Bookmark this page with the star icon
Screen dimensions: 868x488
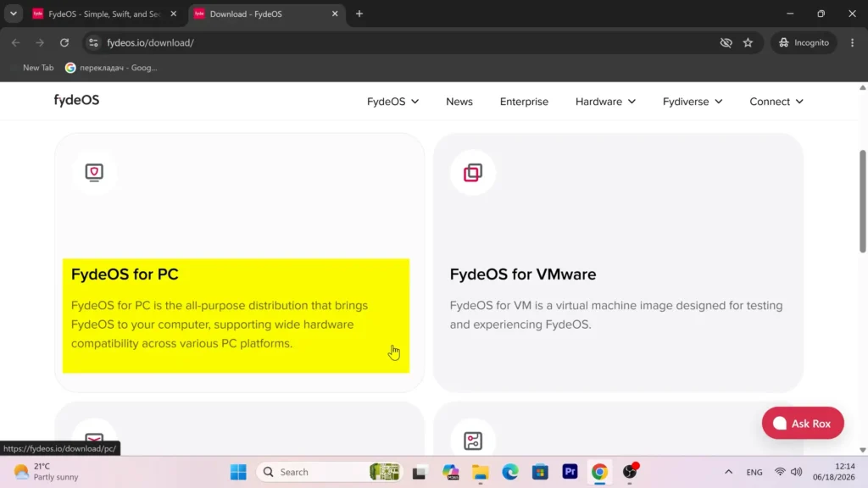click(748, 42)
